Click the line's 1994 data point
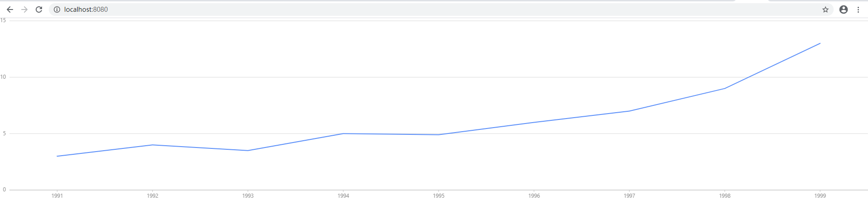The width and height of the screenshot is (868, 219). pos(343,133)
